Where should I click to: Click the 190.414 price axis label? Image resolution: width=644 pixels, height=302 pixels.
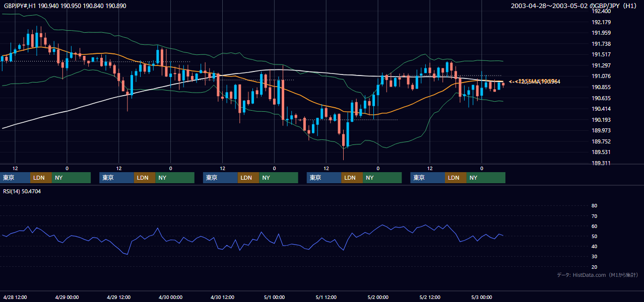(x=601, y=109)
